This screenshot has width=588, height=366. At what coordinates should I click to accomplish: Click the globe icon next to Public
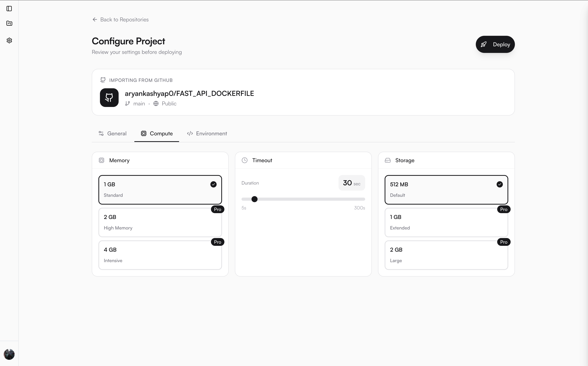click(x=156, y=103)
